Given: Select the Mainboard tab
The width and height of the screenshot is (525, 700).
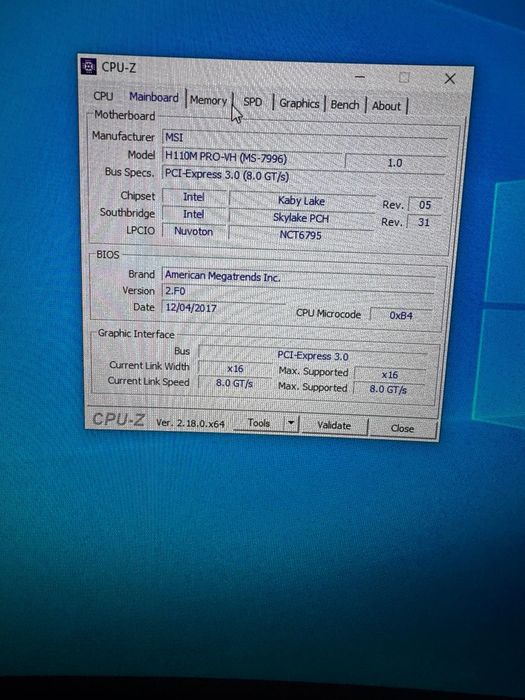Looking at the screenshot, I should click(x=154, y=97).
